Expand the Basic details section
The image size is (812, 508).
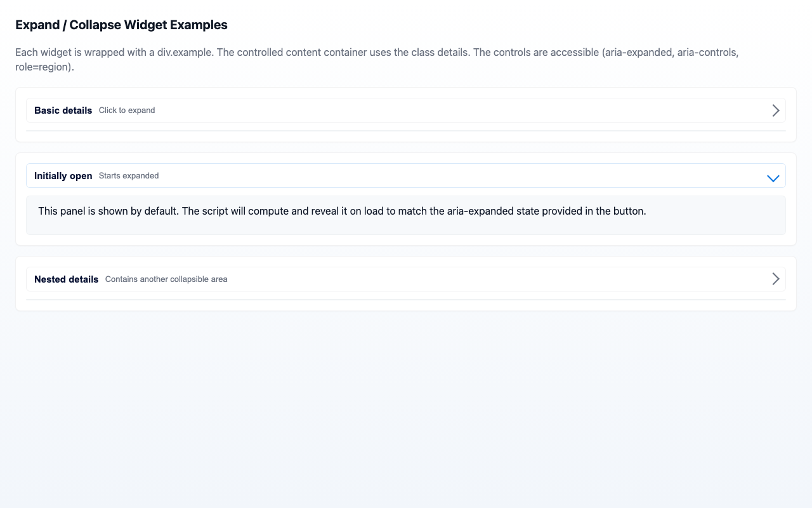(406, 110)
